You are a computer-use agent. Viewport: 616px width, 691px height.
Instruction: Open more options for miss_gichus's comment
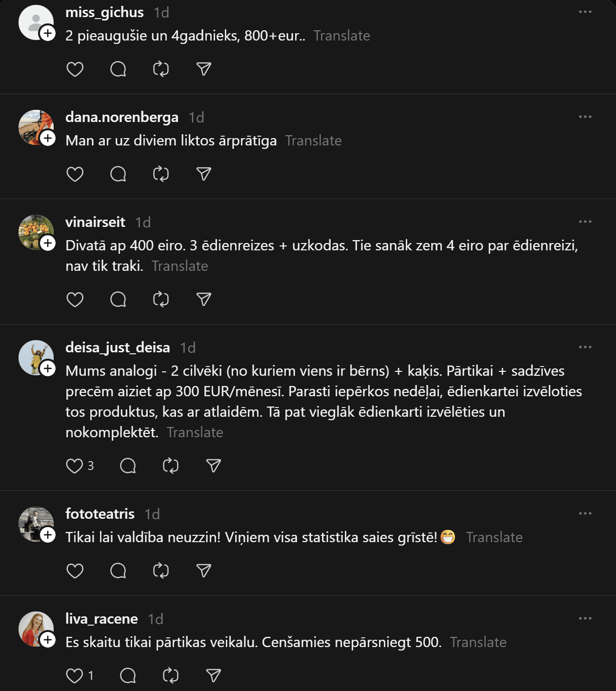pos(585,12)
